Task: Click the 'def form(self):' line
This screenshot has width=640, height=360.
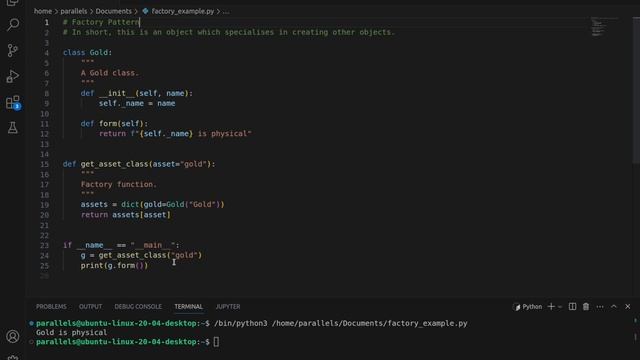Action: point(114,124)
